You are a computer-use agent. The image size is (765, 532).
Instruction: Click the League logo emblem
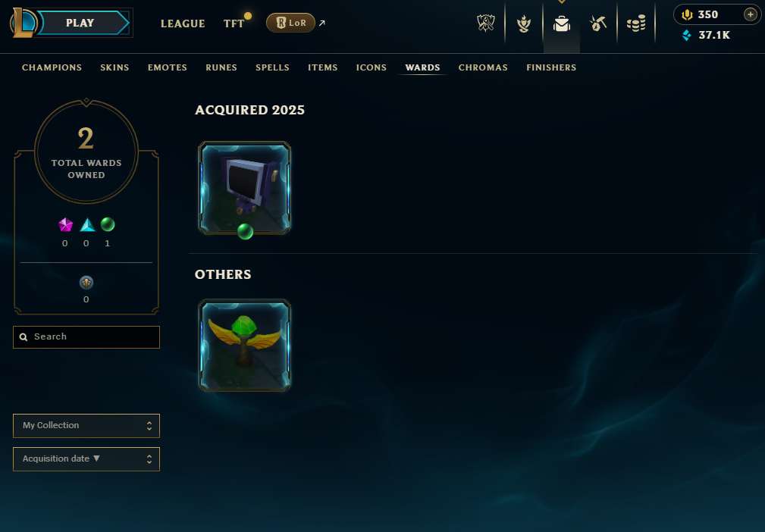pos(23,23)
